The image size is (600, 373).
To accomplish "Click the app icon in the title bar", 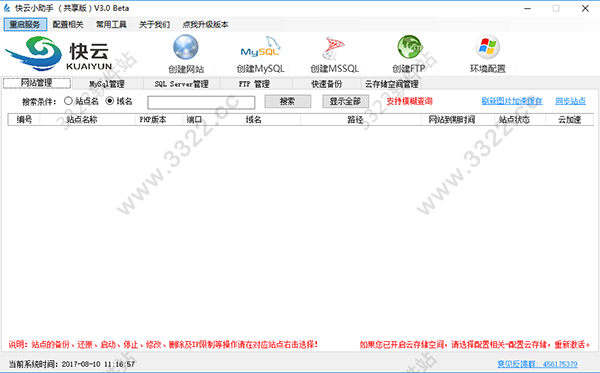I will 7,8.
